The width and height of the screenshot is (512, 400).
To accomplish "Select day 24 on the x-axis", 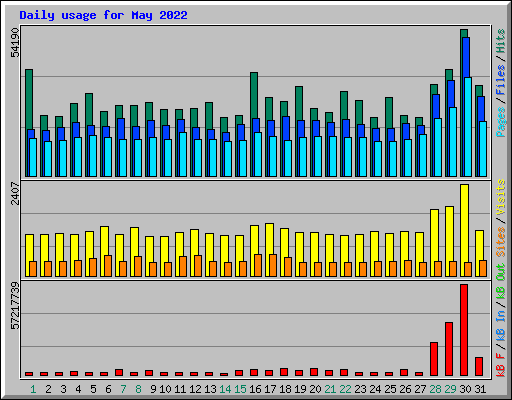I will pos(375,389).
